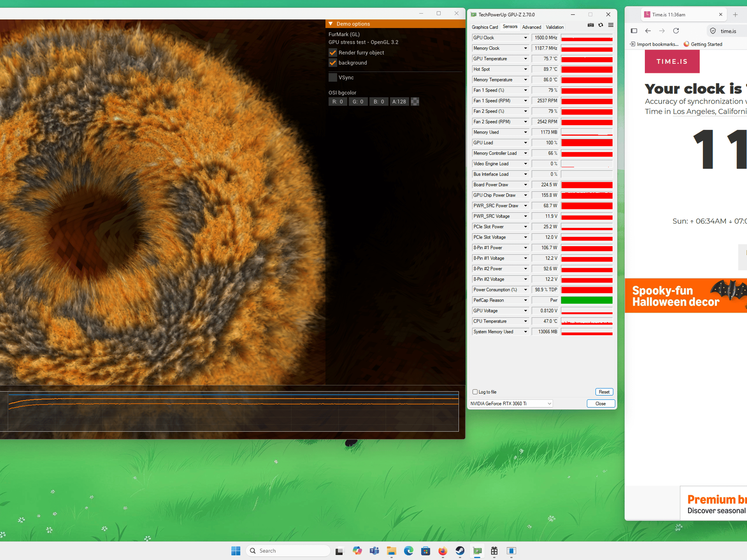Enable the Log to file checkbox
The height and width of the screenshot is (560, 747).
475,392
